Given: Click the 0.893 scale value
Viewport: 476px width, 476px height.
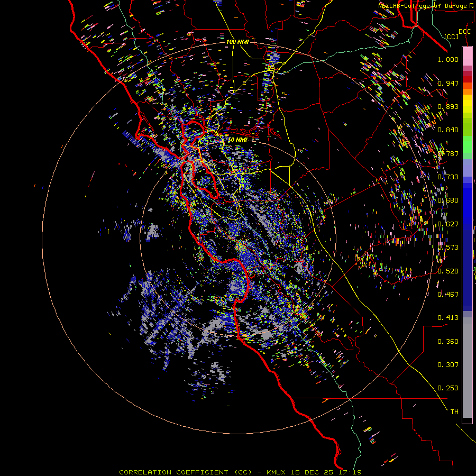Looking at the screenshot, I should [x=448, y=106].
